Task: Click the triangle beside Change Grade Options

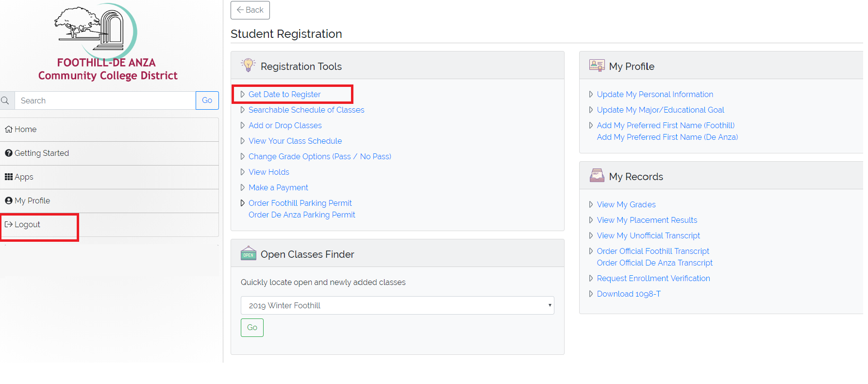Action: point(242,156)
